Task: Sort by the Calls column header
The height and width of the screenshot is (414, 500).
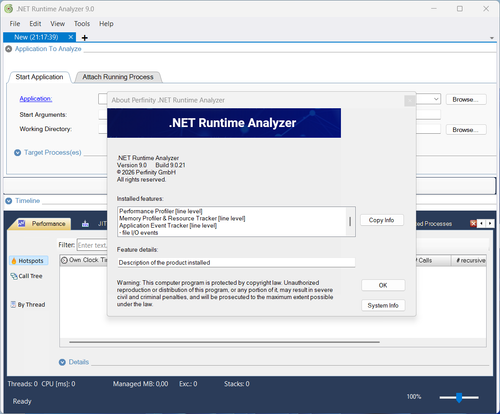Action: (433, 260)
